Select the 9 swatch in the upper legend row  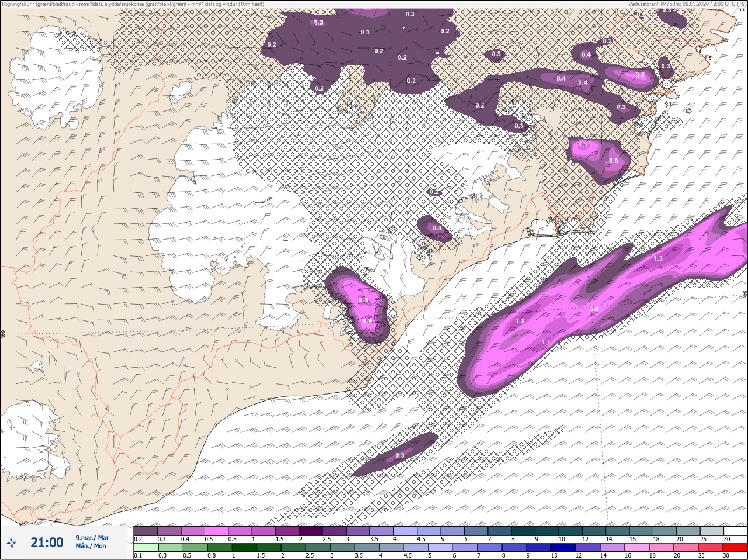pos(548,531)
